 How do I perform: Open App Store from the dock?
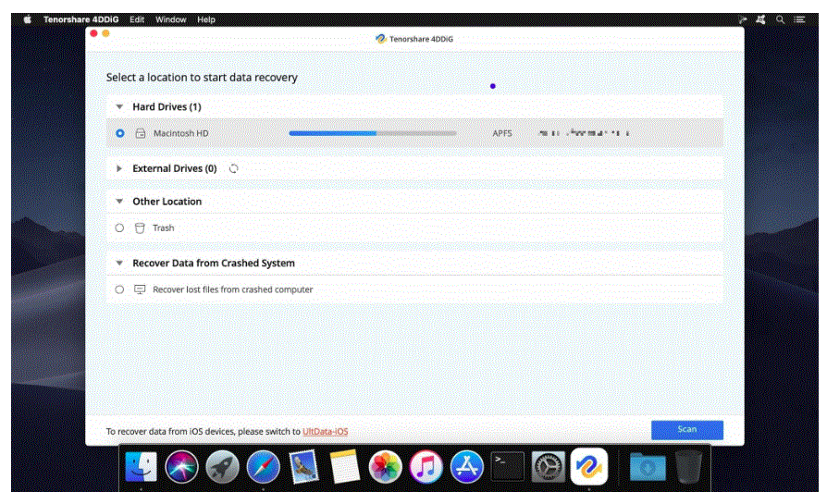(x=467, y=467)
